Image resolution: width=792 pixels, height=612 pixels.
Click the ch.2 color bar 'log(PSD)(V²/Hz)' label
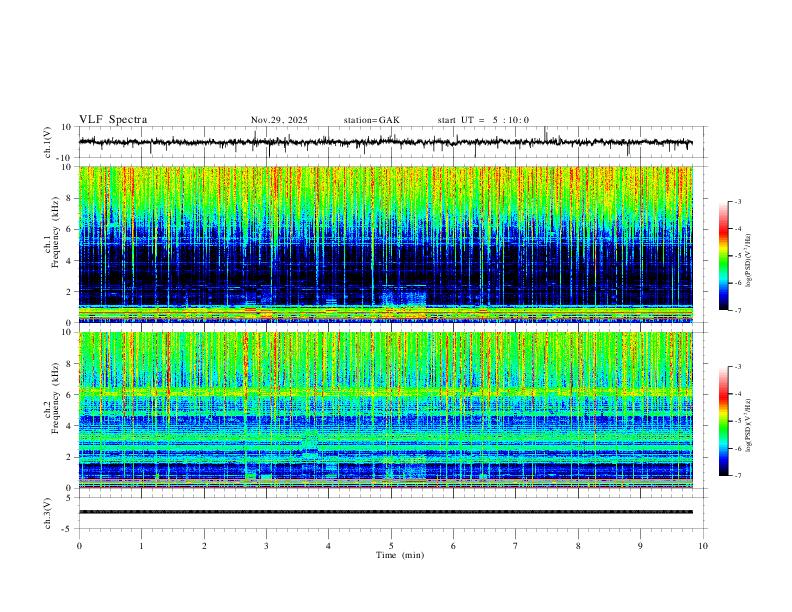pos(748,425)
